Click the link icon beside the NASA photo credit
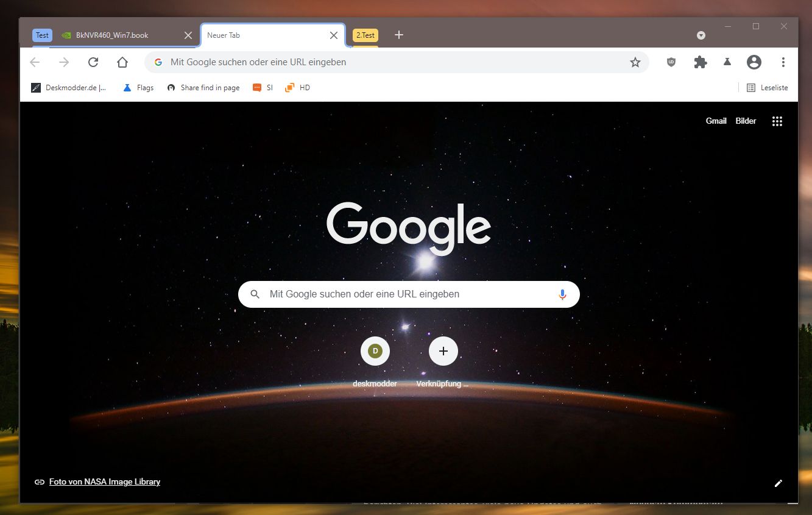This screenshot has width=812, height=515. [40, 482]
